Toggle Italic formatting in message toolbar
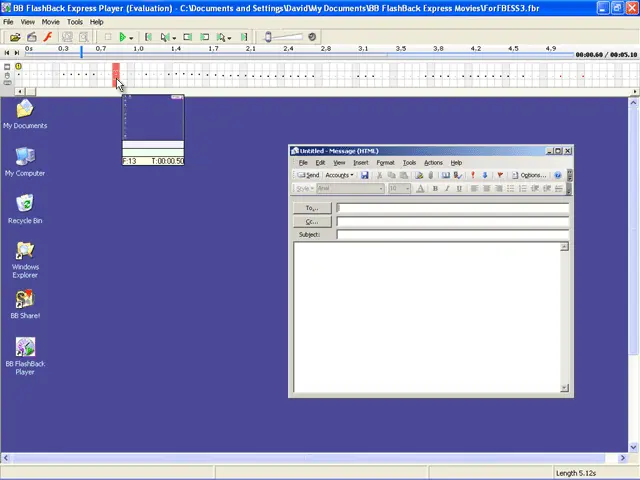Image resolution: width=640 pixels, height=480 pixels. coord(447,189)
